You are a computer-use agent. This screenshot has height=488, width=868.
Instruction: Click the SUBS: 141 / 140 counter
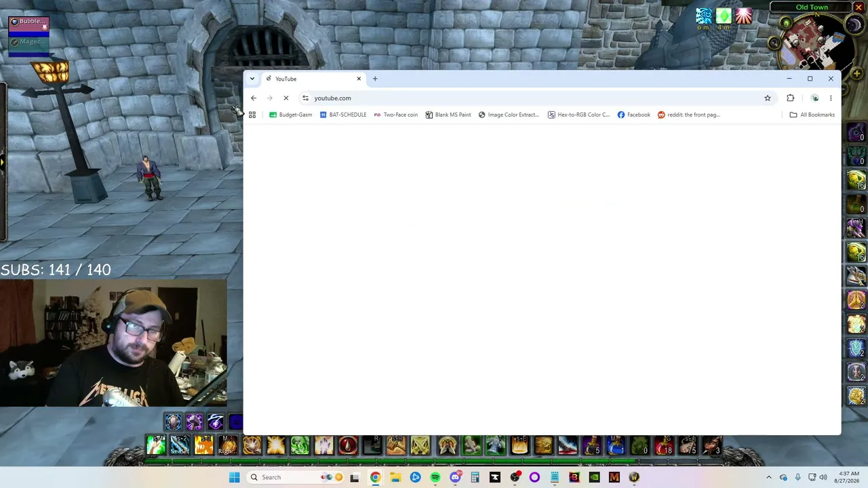click(x=56, y=270)
